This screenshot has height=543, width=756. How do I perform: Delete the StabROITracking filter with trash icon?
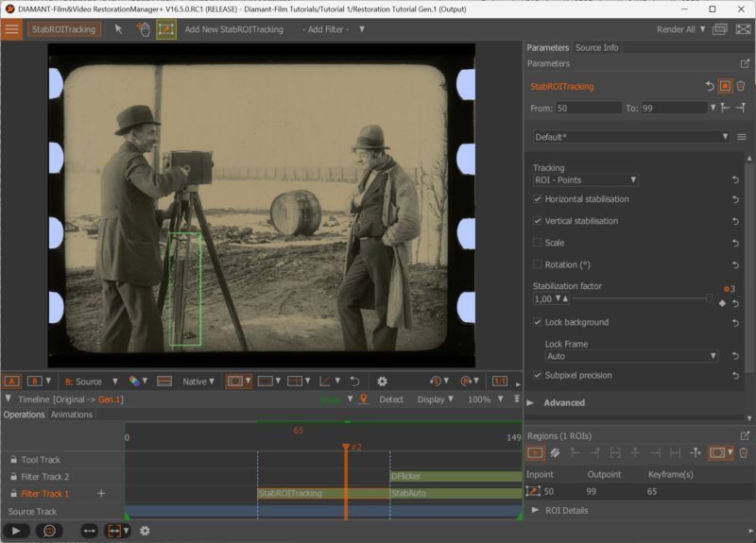[741, 86]
